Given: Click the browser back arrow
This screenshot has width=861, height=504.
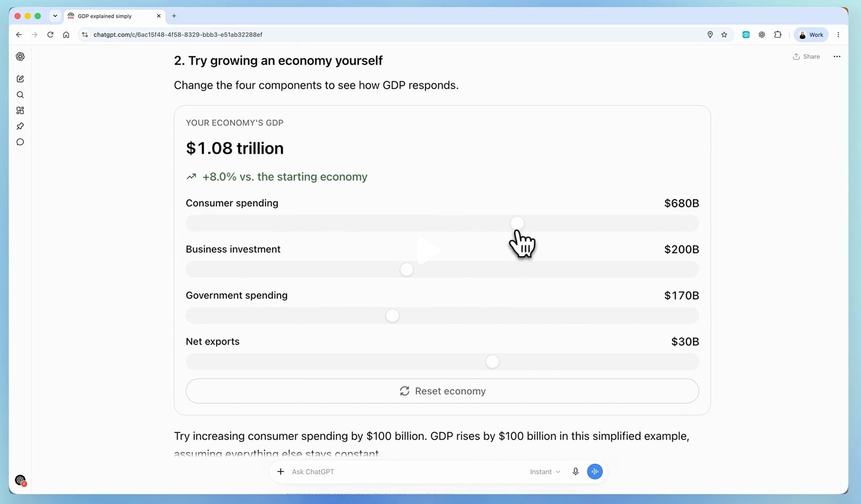Looking at the screenshot, I should click(19, 35).
